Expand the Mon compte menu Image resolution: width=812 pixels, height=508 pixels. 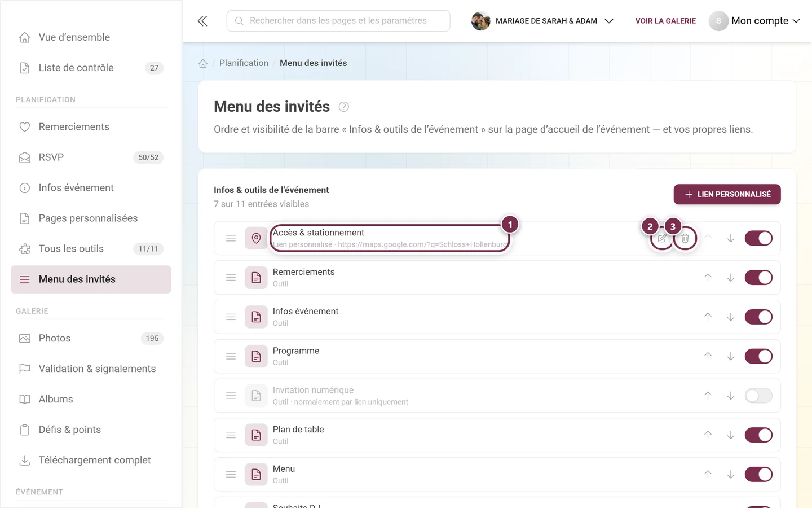click(x=755, y=21)
